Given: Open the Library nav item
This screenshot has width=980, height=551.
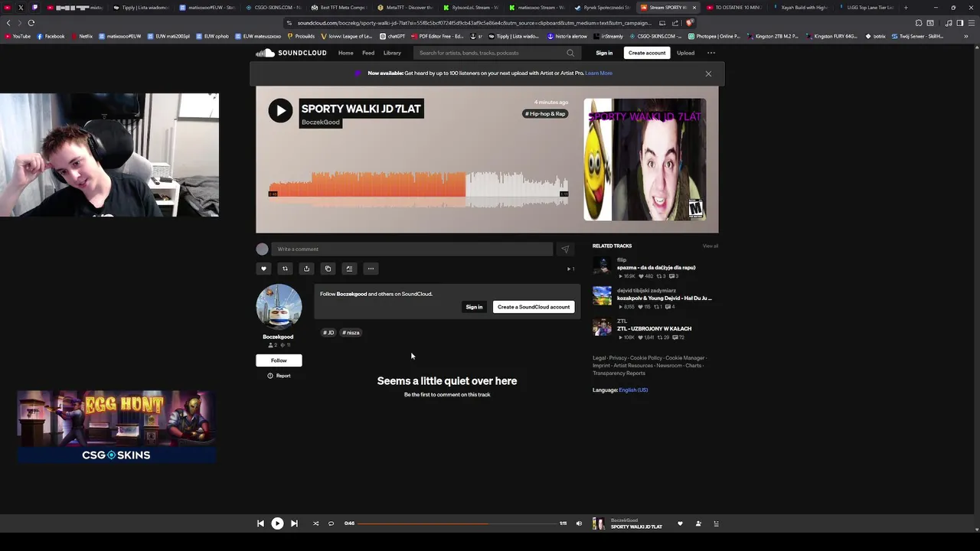Looking at the screenshot, I should pyautogui.click(x=392, y=53).
